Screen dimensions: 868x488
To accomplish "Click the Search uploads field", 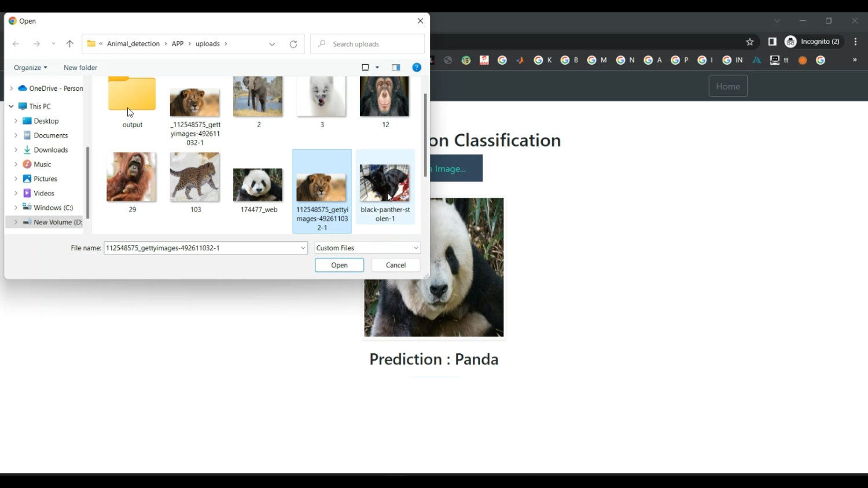I will click(x=367, y=44).
